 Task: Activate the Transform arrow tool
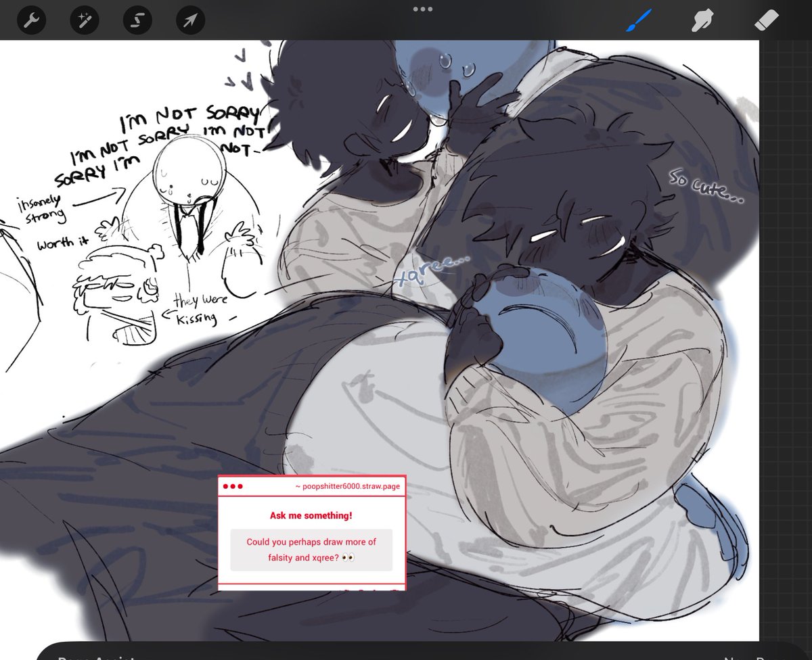coord(190,22)
